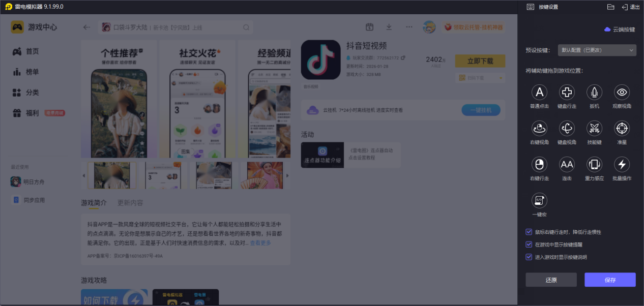Select the 准星 crosshair icon
Viewport: 644px width, 306px height.
click(622, 128)
